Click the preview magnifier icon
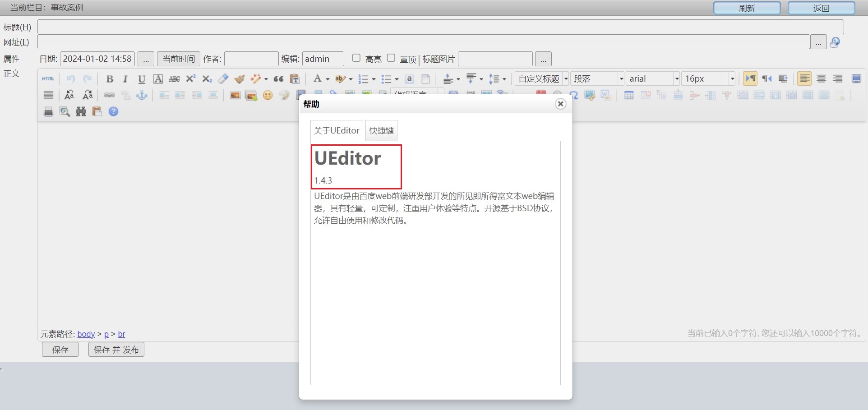Screen dimensions: 868x410 (x=65, y=111)
